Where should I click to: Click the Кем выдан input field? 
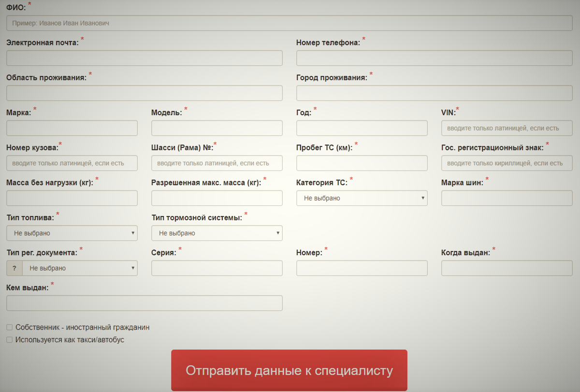[145, 303]
